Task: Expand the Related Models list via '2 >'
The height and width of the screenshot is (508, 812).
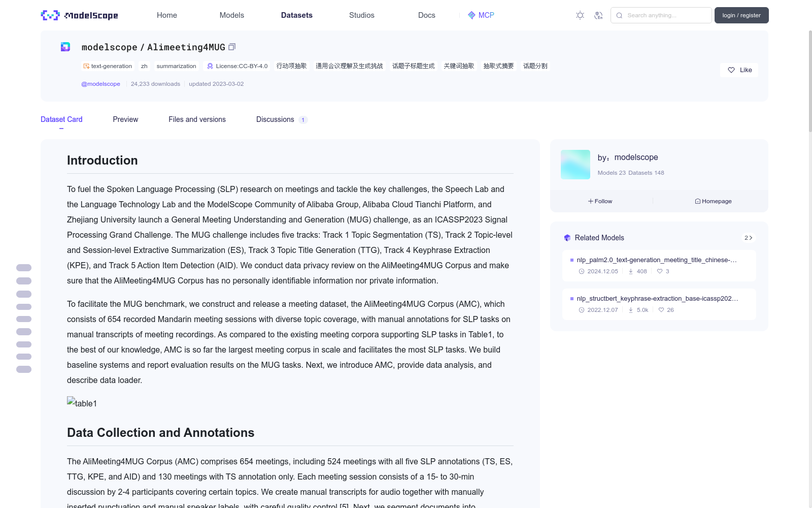Action: 749,238
